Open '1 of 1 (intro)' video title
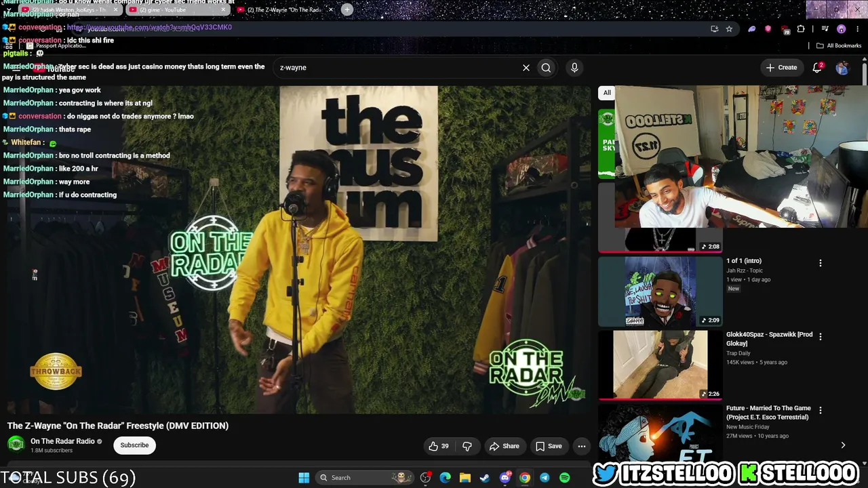Image resolution: width=868 pixels, height=488 pixels. coord(744,261)
